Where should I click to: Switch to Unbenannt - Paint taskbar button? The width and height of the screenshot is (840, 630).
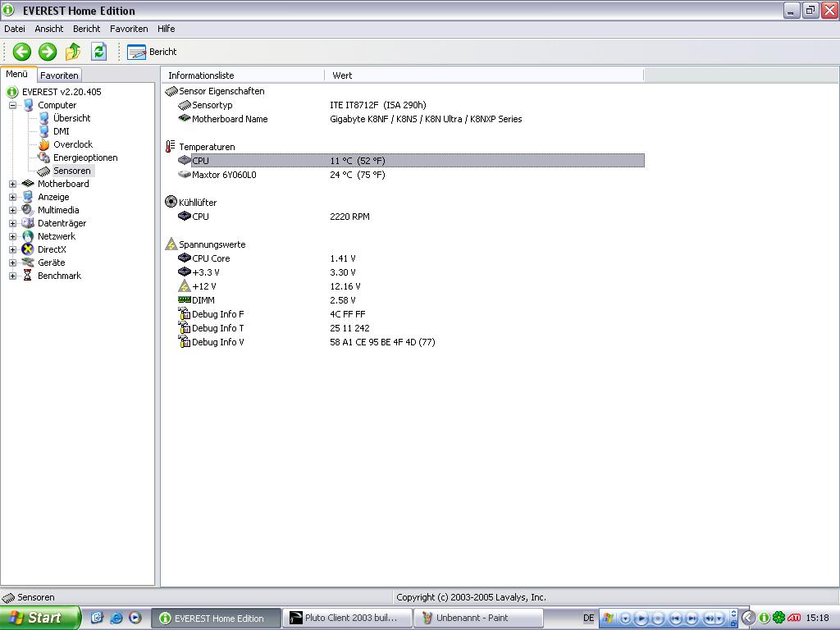478,619
